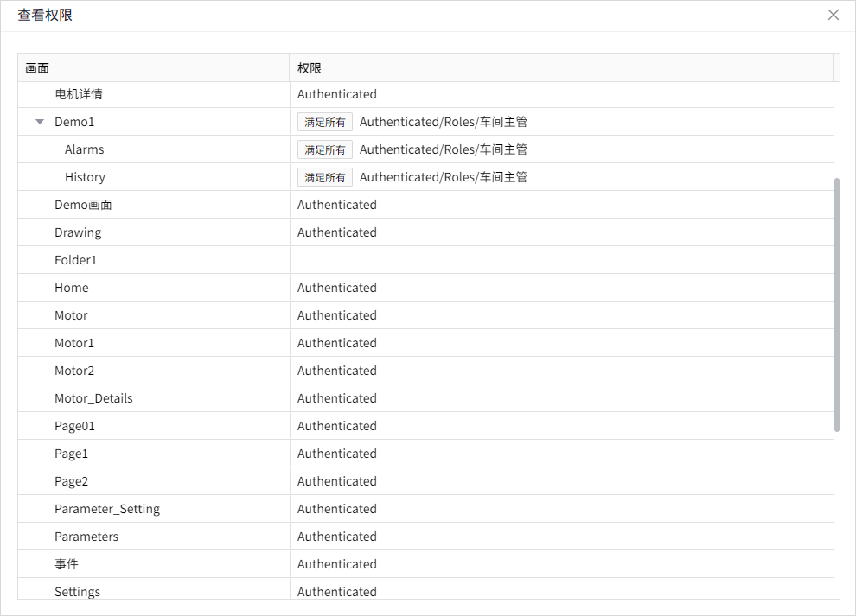Close the 查看权限 dialog

coord(834,15)
